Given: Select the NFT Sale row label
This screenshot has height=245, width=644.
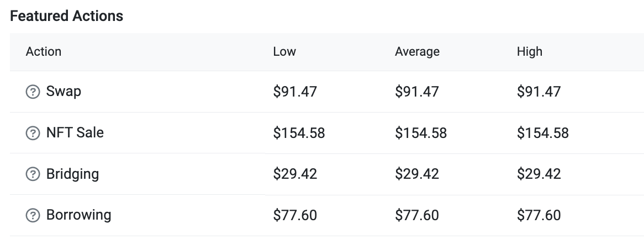Looking at the screenshot, I should pos(75,132).
